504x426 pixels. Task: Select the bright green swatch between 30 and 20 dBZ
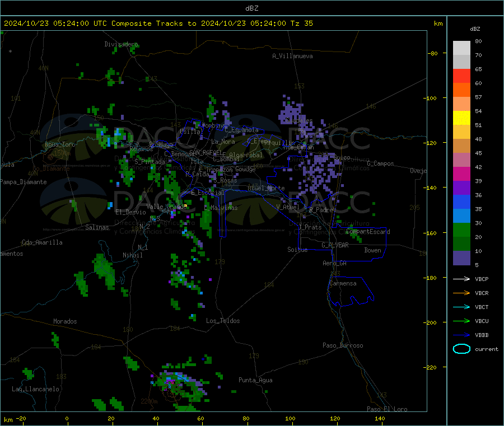461,230
